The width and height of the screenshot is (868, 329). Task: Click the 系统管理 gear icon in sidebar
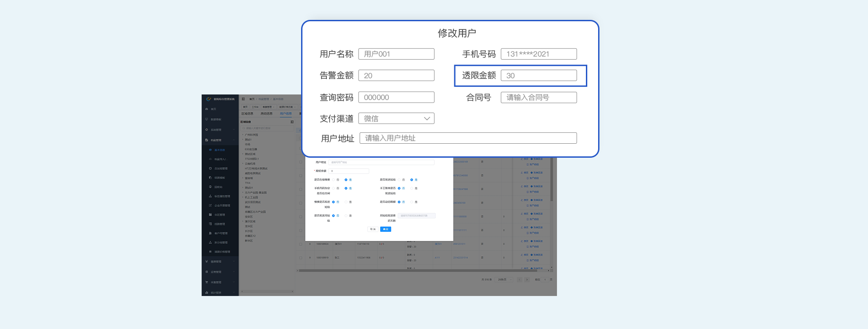click(207, 130)
